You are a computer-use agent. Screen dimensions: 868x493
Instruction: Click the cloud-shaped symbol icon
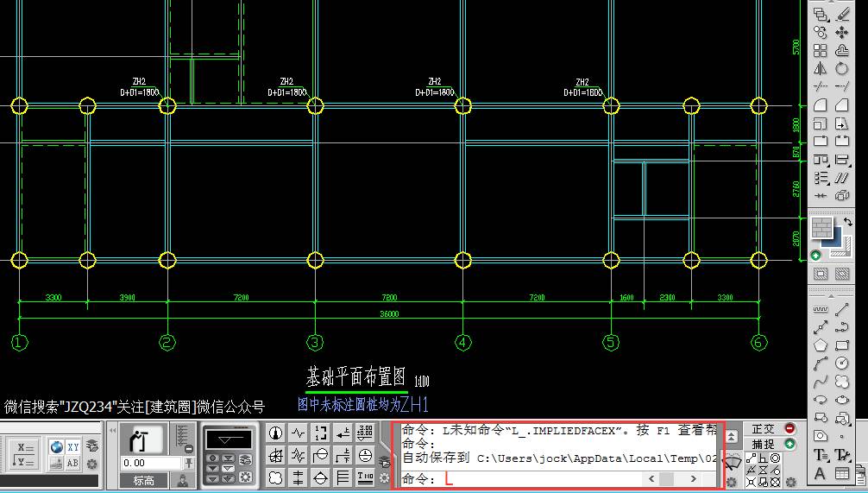click(x=276, y=477)
